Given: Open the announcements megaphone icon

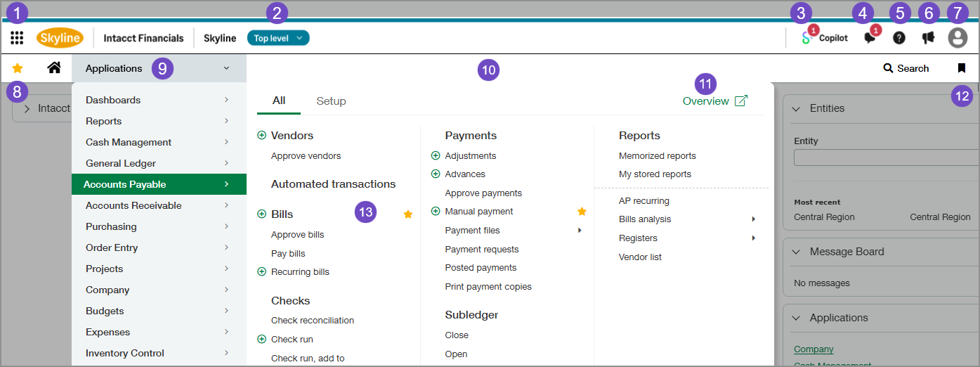Looking at the screenshot, I should (x=929, y=38).
